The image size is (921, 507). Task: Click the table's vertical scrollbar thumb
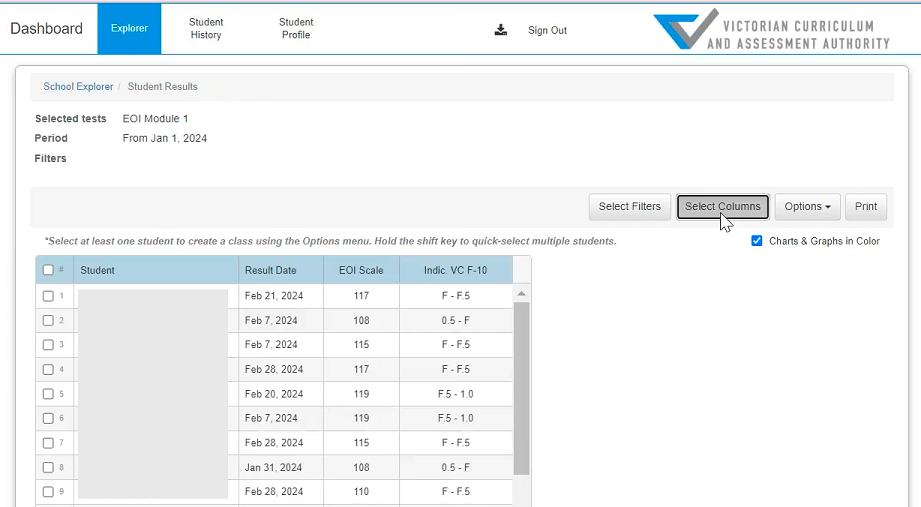522,388
